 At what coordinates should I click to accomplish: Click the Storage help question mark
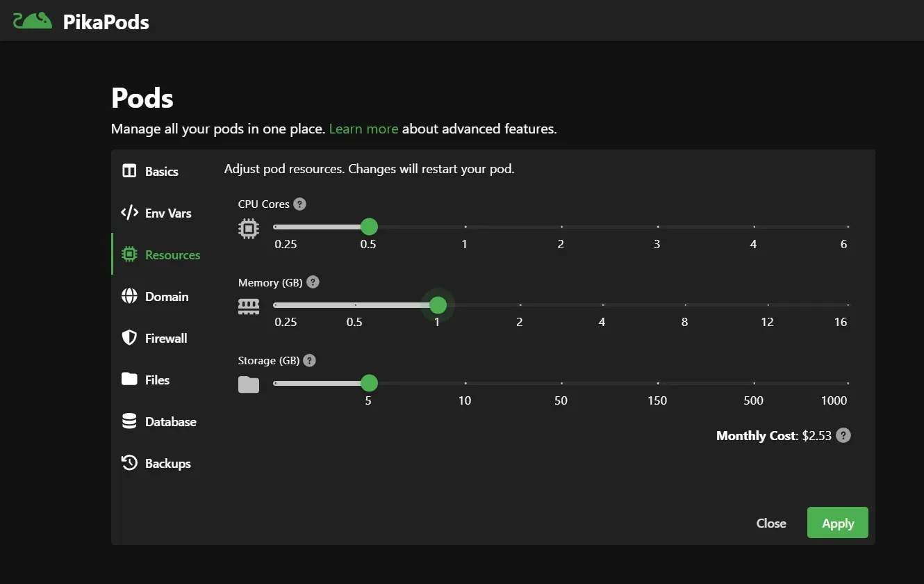coord(310,361)
